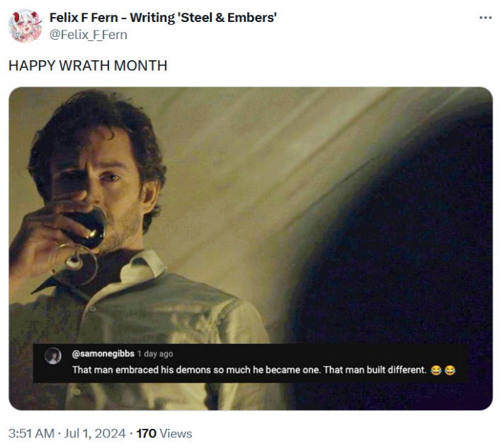This screenshot has width=503, height=448.
Task: Click the '1 day ago' comment timestamp
Action: pyautogui.click(x=155, y=354)
